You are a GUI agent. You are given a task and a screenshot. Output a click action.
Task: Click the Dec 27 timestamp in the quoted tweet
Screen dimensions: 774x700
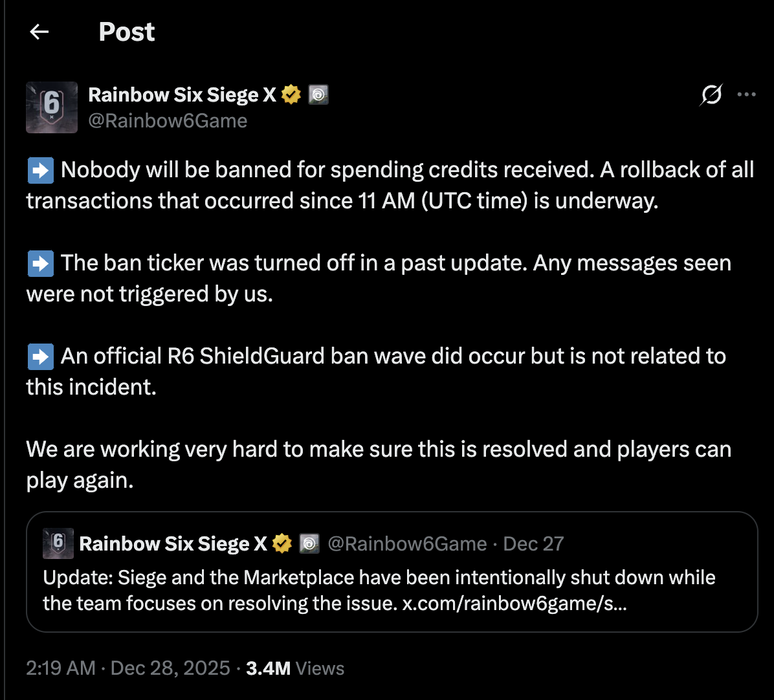pos(533,543)
